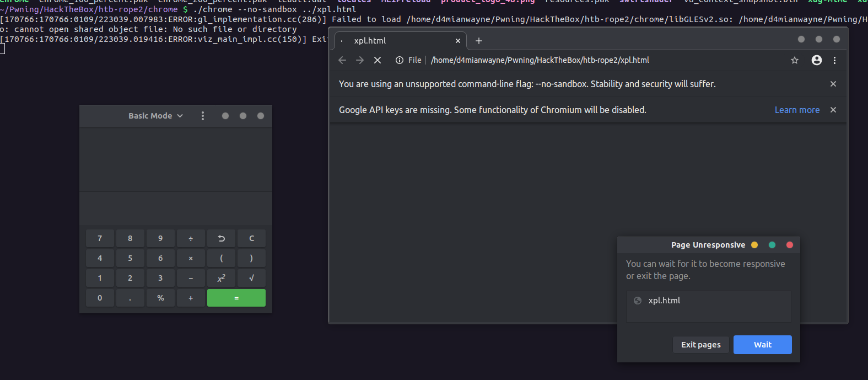868x380 pixels.
Task: Expand the calculator Basic Mode dropdown
Action: pyautogui.click(x=155, y=116)
